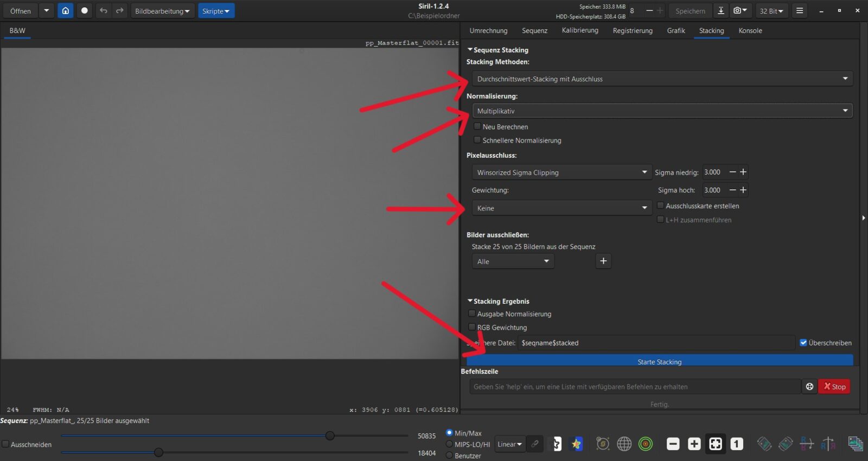The image size is (868, 461).
Task: Open the Alle image filter dropdown
Action: coord(513,261)
